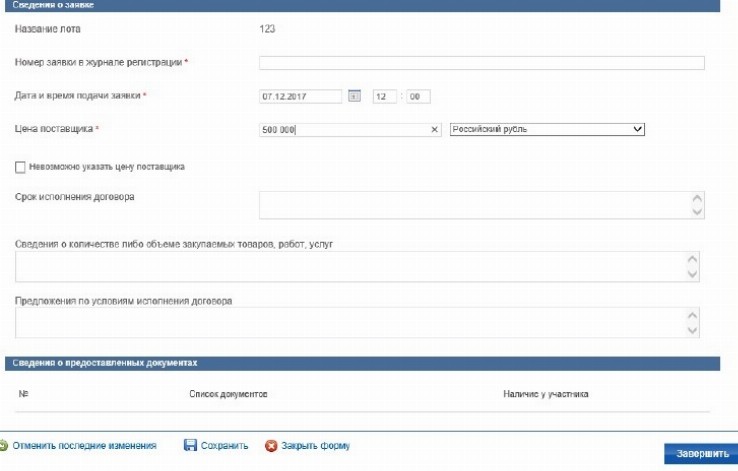Click the floppy disk save icon
Viewport: 738px width, 471px height.
tap(190, 445)
